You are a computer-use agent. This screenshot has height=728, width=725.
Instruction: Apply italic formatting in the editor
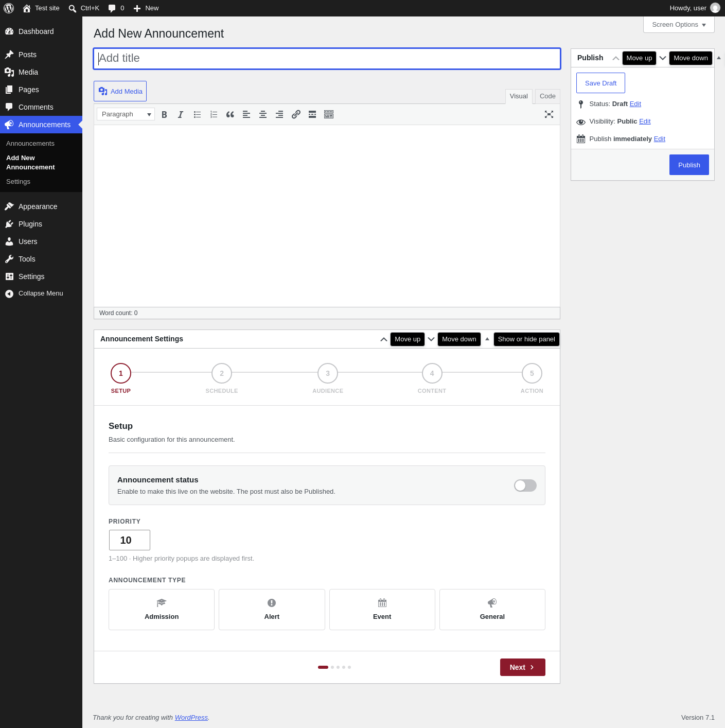point(181,114)
